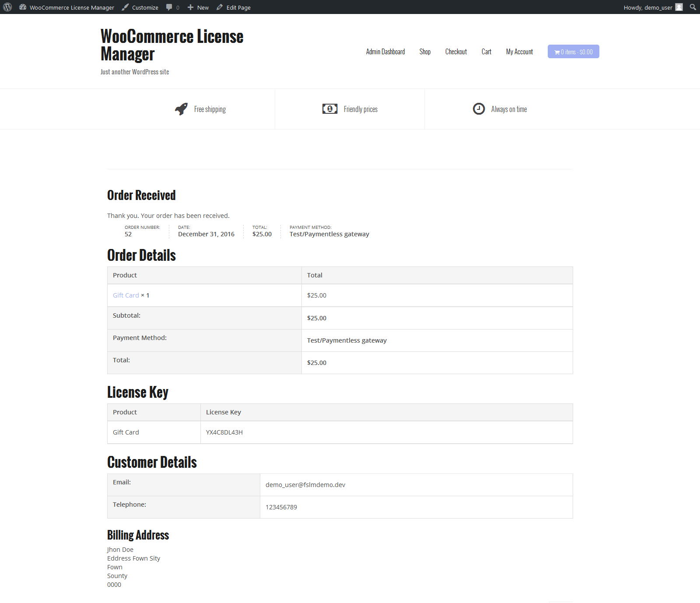This screenshot has height=603, width=700.
Task: Click cart button showing 0 items
Action: point(574,52)
